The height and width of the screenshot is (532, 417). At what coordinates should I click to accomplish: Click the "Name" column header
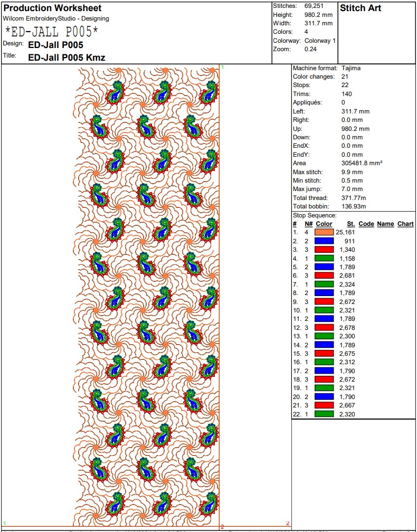pos(385,224)
